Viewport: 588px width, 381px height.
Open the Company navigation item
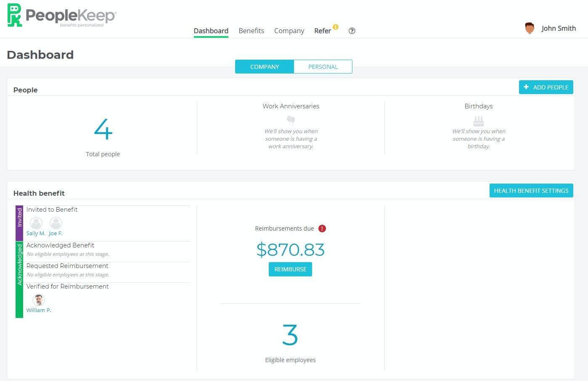pyautogui.click(x=289, y=31)
